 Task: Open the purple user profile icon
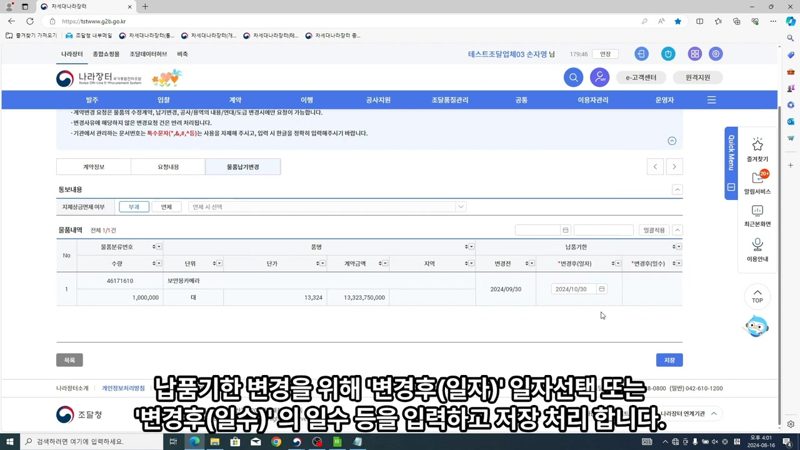pos(599,78)
